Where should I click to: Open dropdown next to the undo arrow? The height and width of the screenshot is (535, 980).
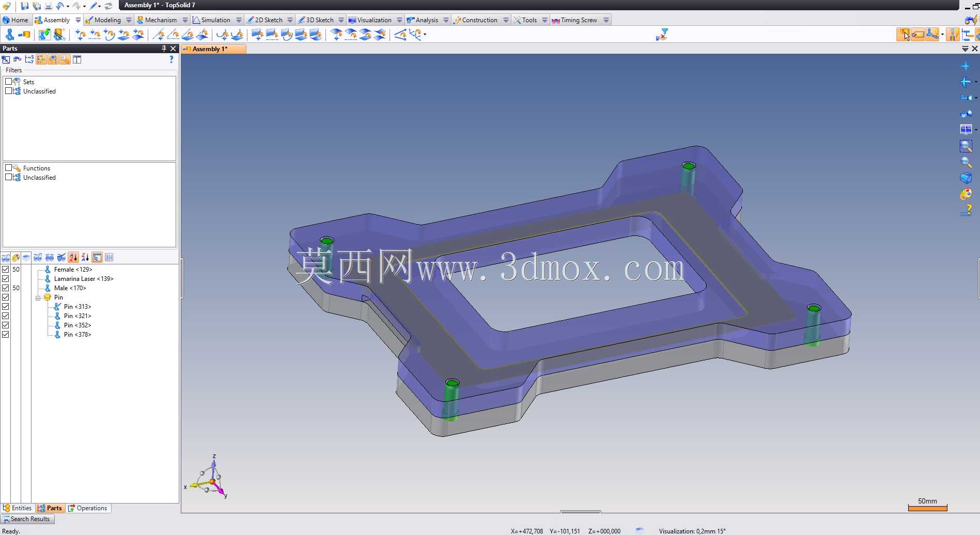[68, 6]
